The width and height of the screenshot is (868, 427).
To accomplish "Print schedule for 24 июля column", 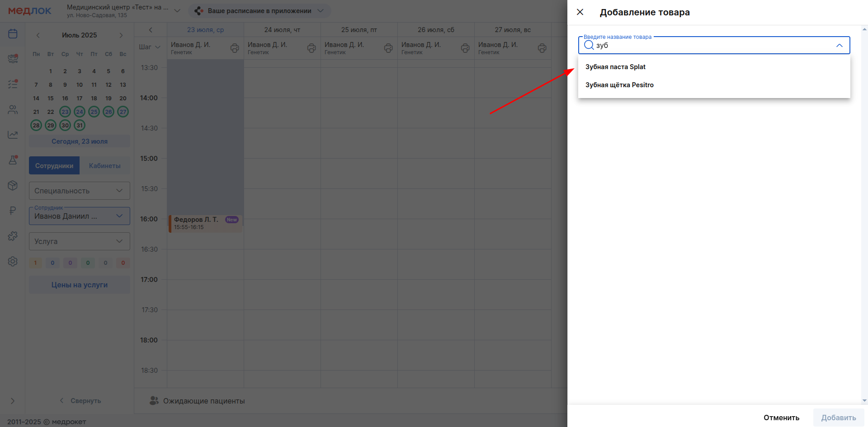I will point(311,48).
